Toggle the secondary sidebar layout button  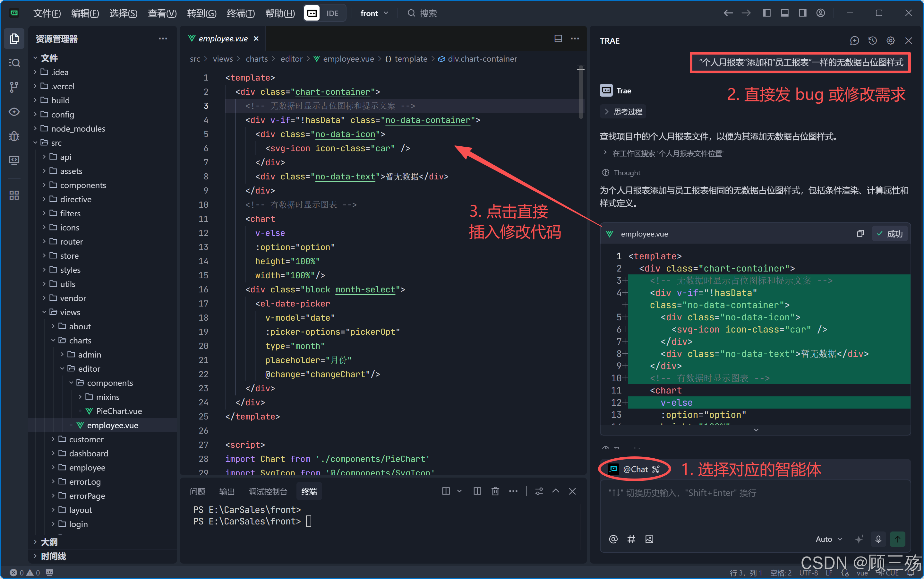click(x=802, y=13)
